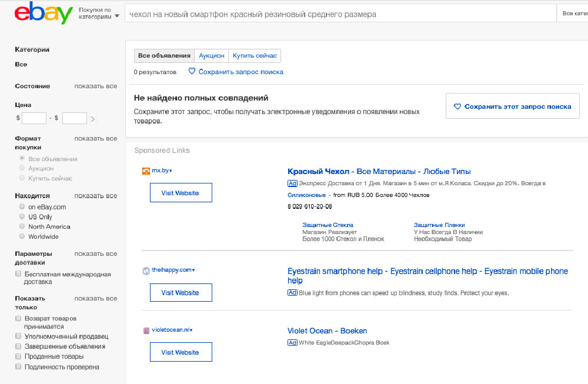Select the 'US Only' location radio
Viewport: 588px width, 384px height.
(x=22, y=217)
